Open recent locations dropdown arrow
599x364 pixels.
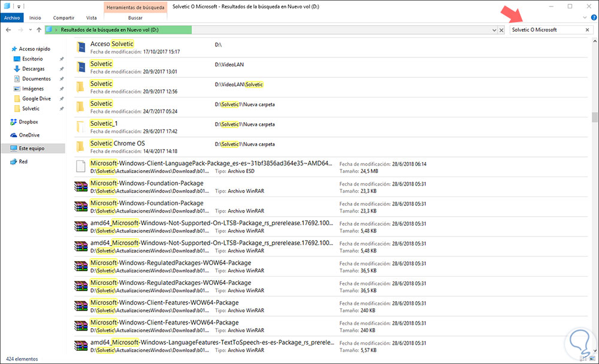tap(30, 30)
